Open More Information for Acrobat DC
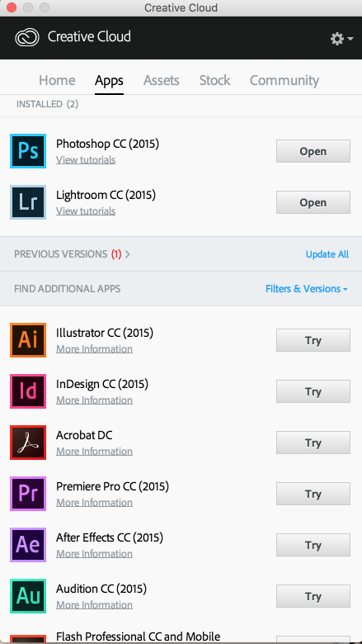362x644 pixels. click(94, 452)
